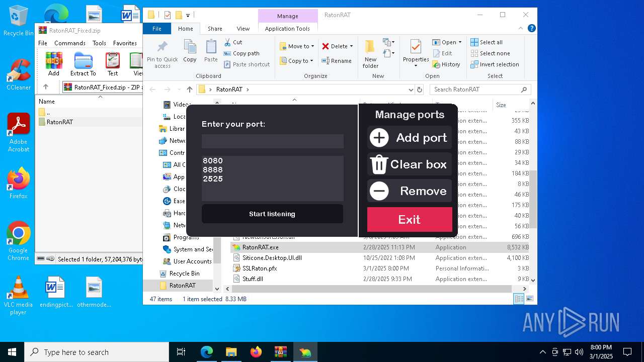Viewport: 644px width, 362px height.
Task: Click the History command
Action: [446, 64]
